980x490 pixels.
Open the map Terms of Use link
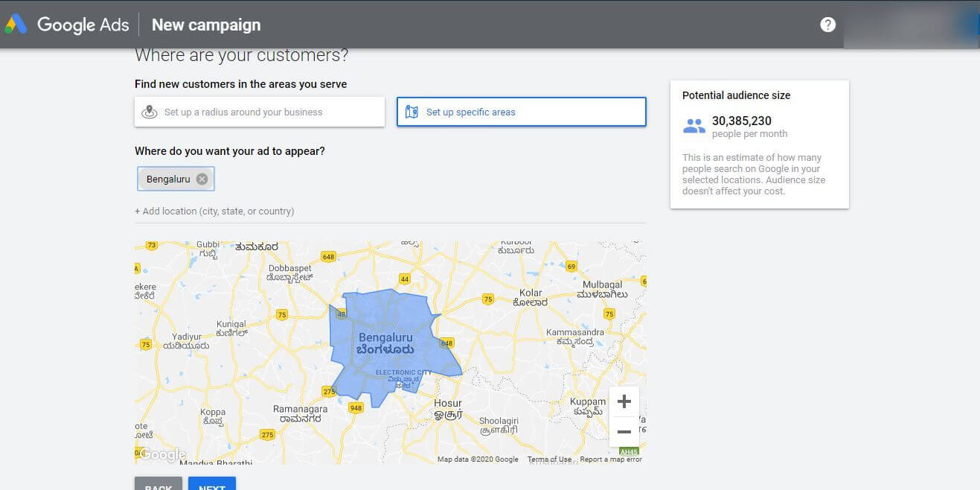pos(549,459)
